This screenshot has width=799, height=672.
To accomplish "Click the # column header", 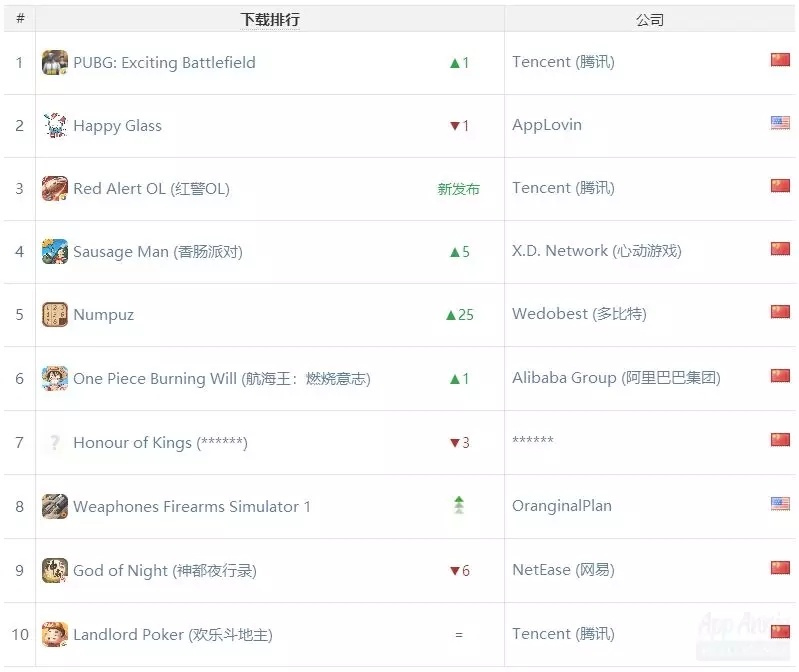I will 20,19.
